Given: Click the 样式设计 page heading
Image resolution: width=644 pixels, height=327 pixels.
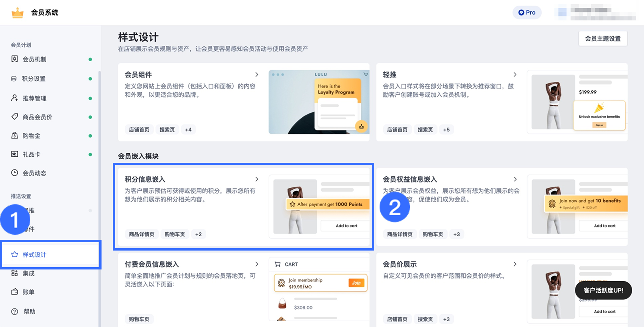Looking at the screenshot, I should [138, 37].
